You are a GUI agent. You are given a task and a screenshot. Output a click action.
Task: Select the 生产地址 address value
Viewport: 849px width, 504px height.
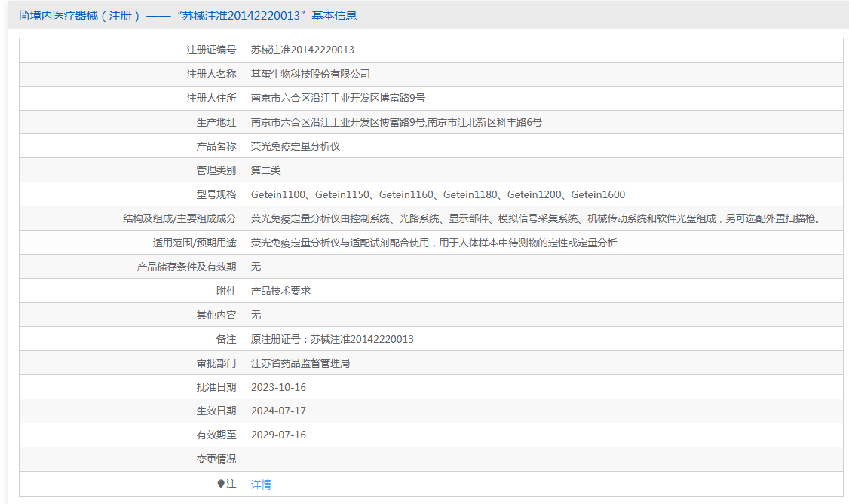[x=397, y=122]
